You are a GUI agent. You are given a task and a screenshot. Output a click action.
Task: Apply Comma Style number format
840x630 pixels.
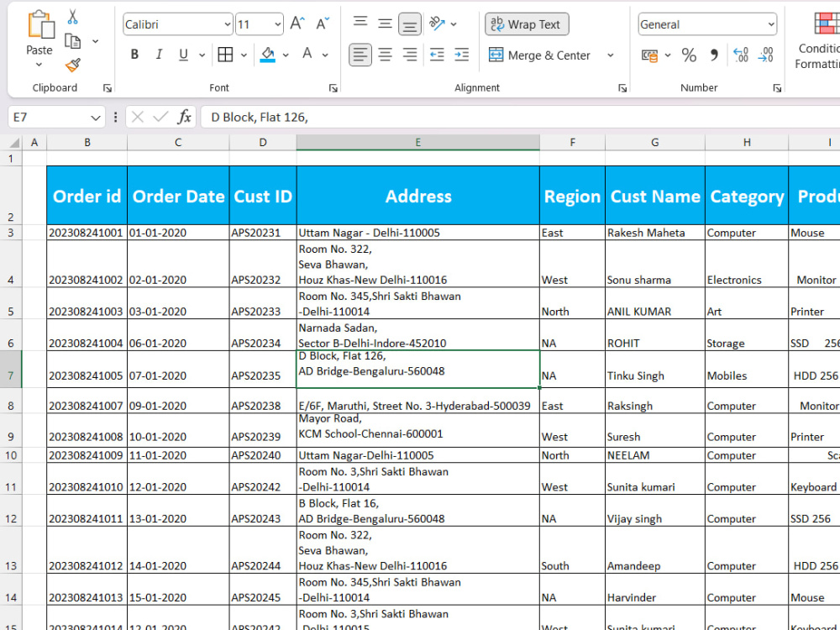point(714,55)
